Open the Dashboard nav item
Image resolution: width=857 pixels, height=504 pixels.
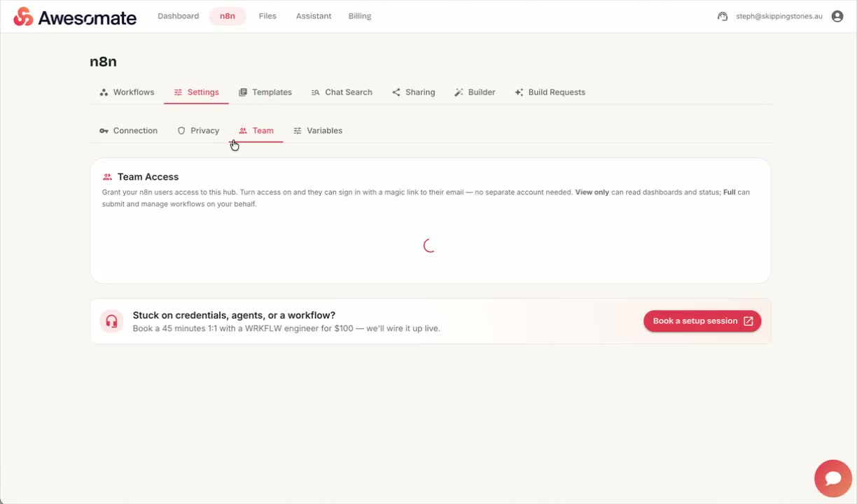tap(179, 16)
